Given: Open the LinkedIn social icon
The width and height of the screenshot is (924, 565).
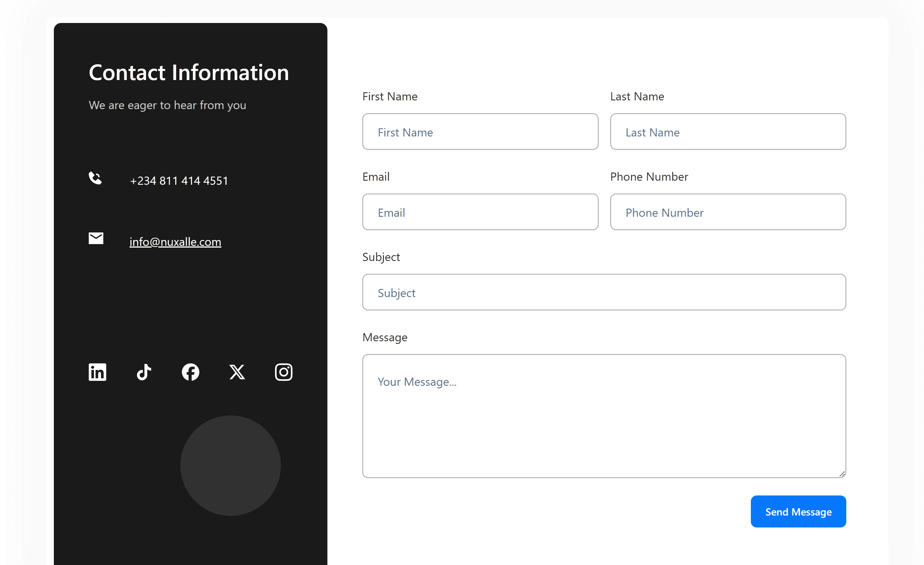Looking at the screenshot, I should click(x=97, y=372).
